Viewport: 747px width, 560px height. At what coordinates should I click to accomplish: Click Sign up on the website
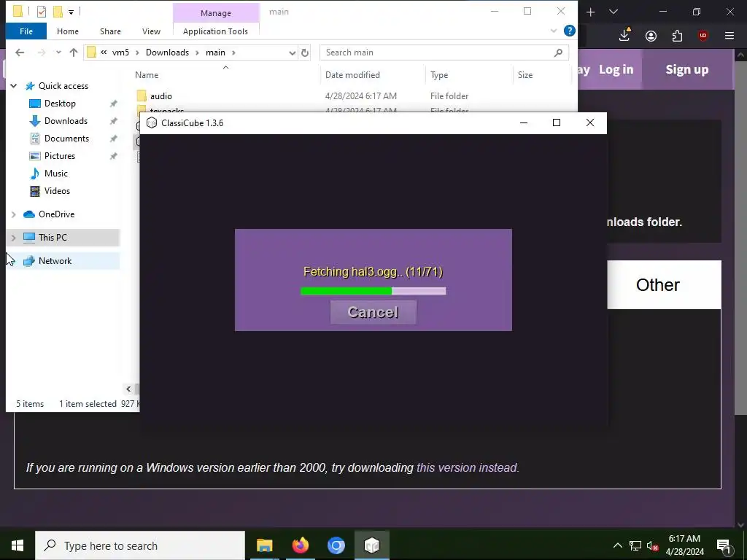[686, 69]
